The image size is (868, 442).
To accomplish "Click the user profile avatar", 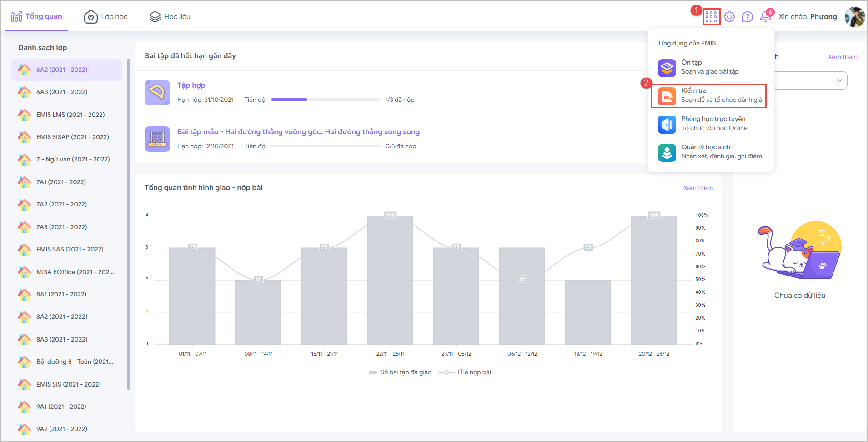I will pos(854,17).
